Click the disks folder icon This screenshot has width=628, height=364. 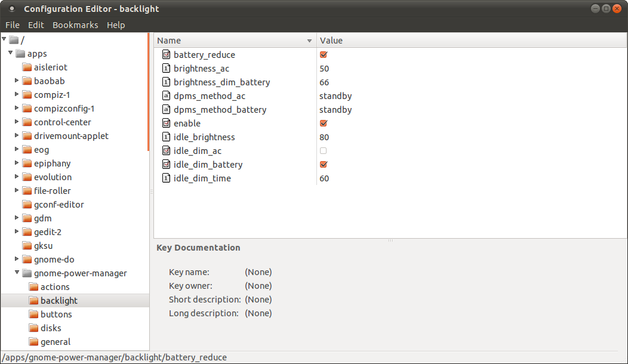[x=33, y=328]
